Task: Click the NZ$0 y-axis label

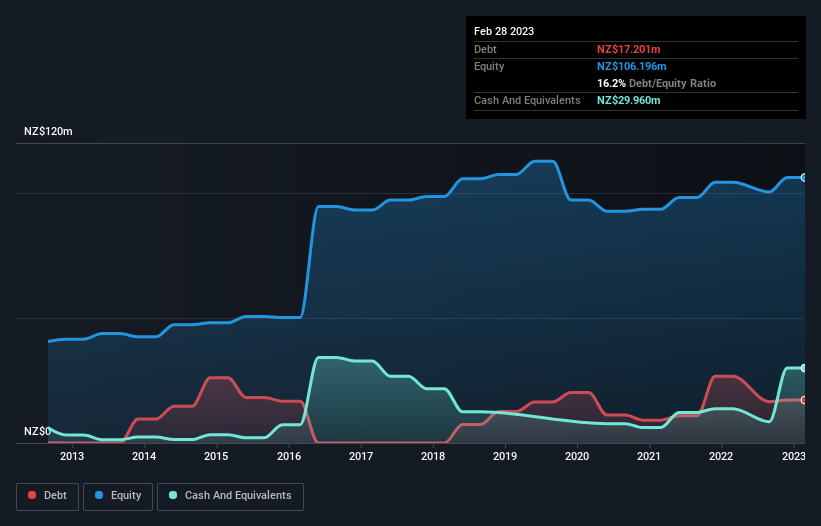Action: (x=37, y=431)
